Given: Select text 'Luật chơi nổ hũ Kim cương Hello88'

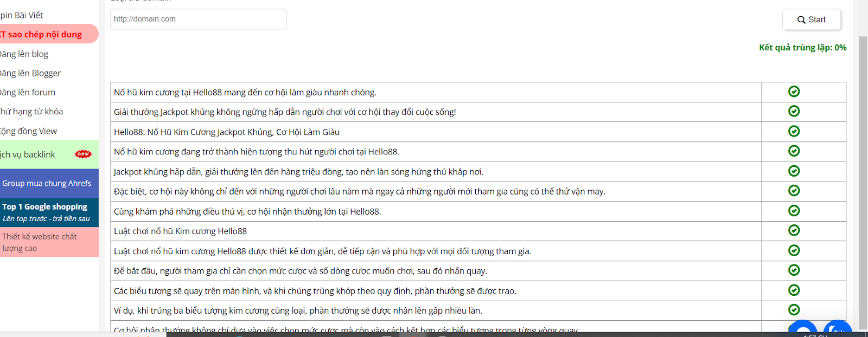Looking at the screenshot, I should (x=180, y=231).
